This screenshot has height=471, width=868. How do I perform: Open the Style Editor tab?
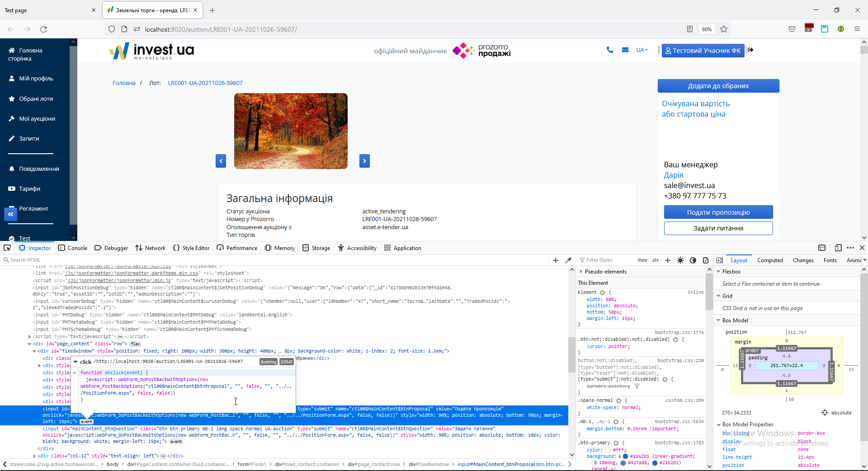point(191,248)
